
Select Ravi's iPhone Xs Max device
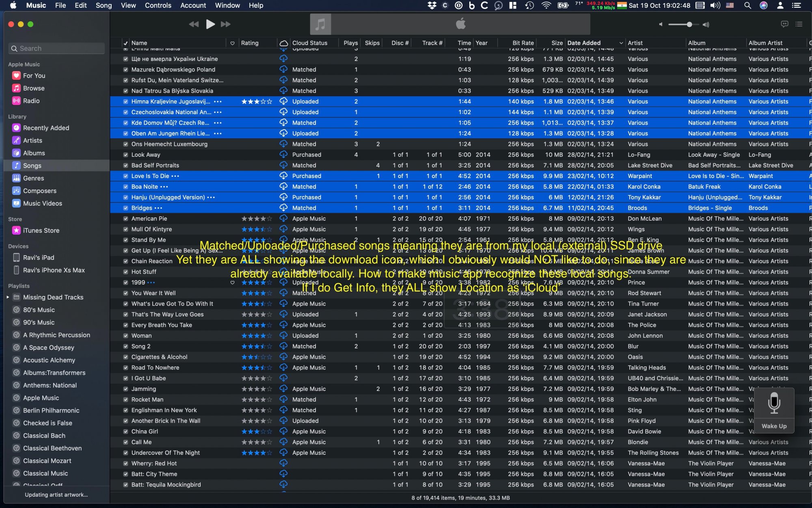click(x=54, y=270)
